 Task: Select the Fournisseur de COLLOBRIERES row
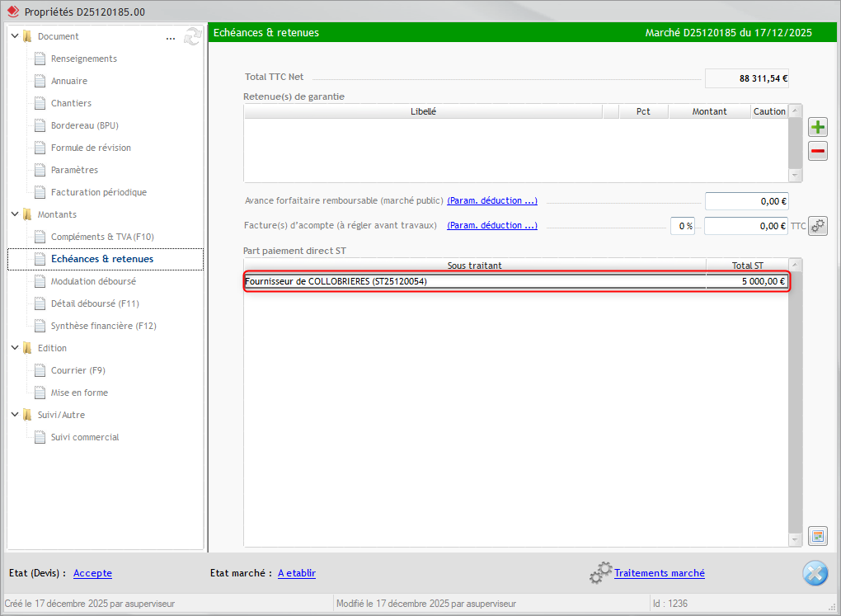click(475, 281)
